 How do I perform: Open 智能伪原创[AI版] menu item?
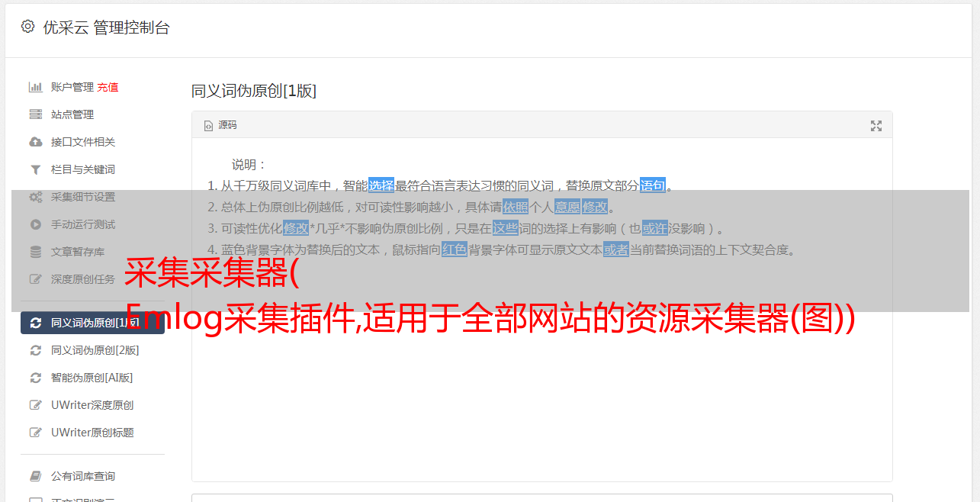[92, 378]
